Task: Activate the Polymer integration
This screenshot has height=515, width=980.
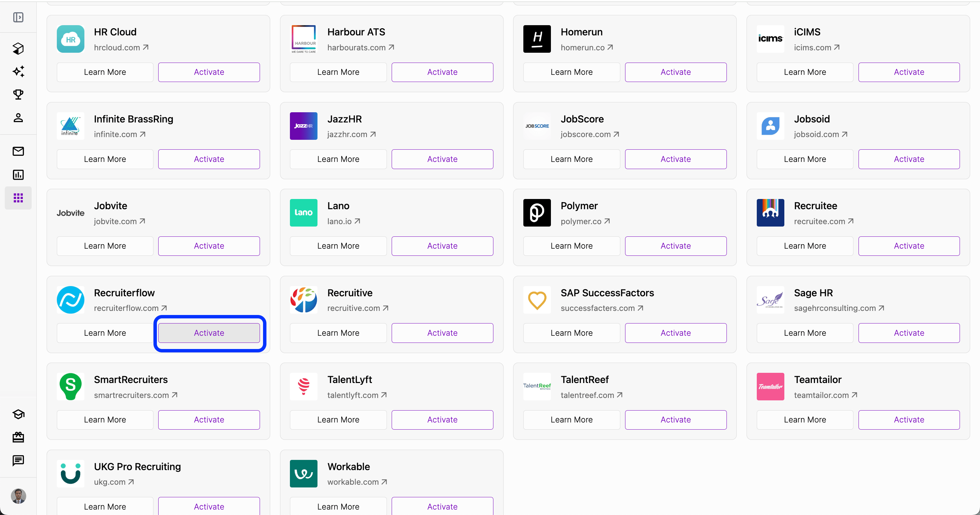Action: point(676,246)
